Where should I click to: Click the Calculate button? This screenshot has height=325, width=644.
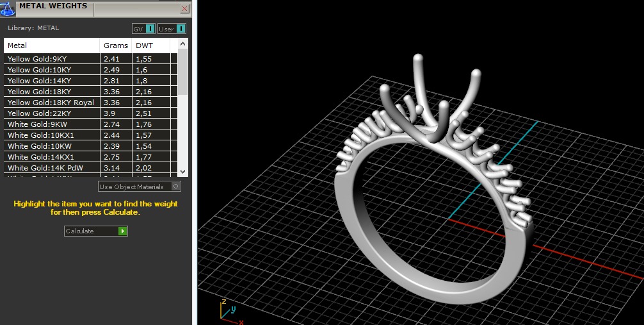coord(95,231)
